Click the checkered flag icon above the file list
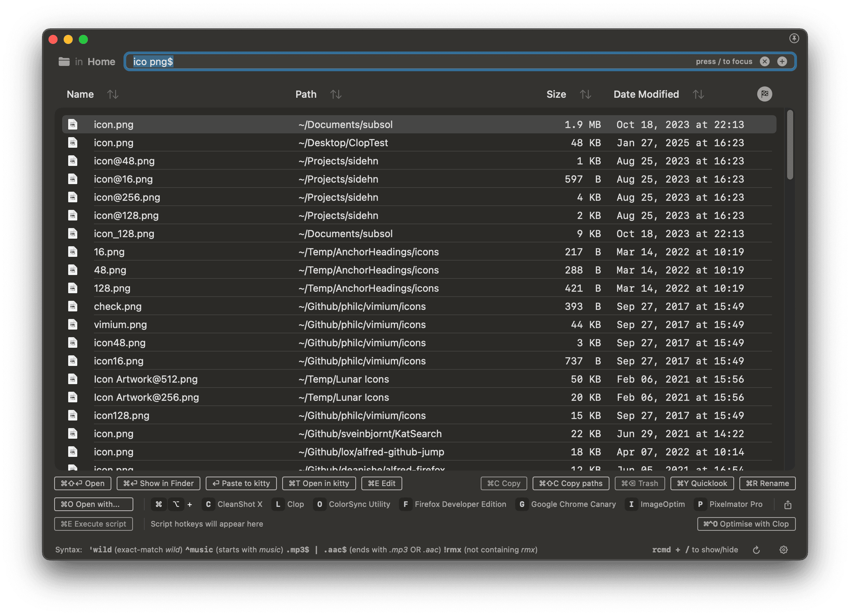 tap(764, 94)
